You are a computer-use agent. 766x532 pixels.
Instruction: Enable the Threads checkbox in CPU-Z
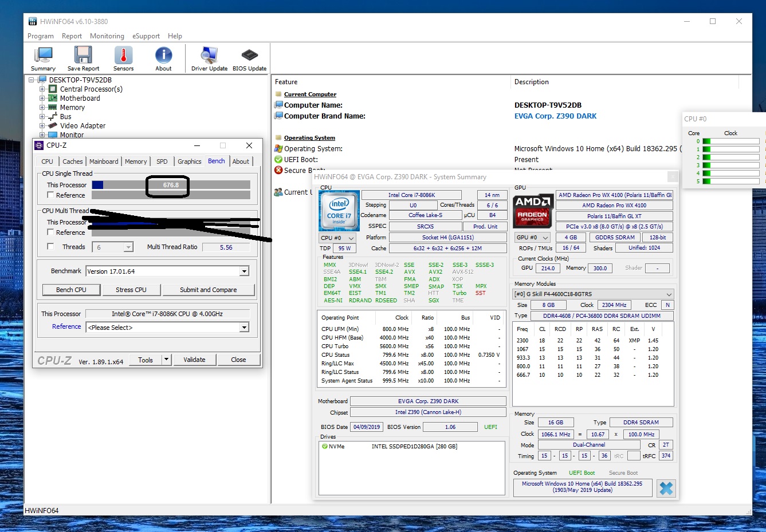[x=50, y=247]
